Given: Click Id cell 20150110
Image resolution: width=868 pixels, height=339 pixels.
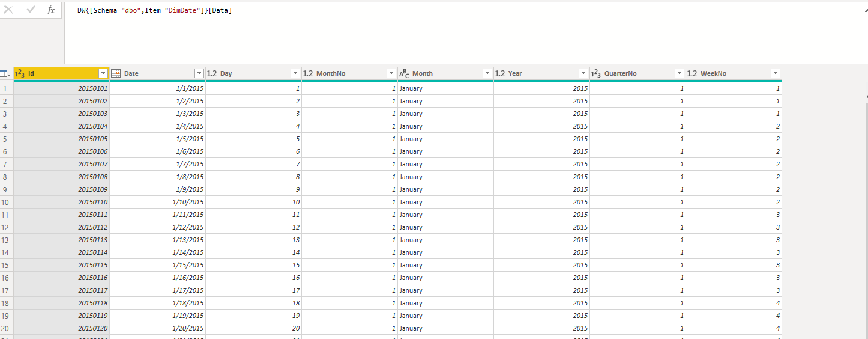Looking at the screenshot, I should coord(61,202).
